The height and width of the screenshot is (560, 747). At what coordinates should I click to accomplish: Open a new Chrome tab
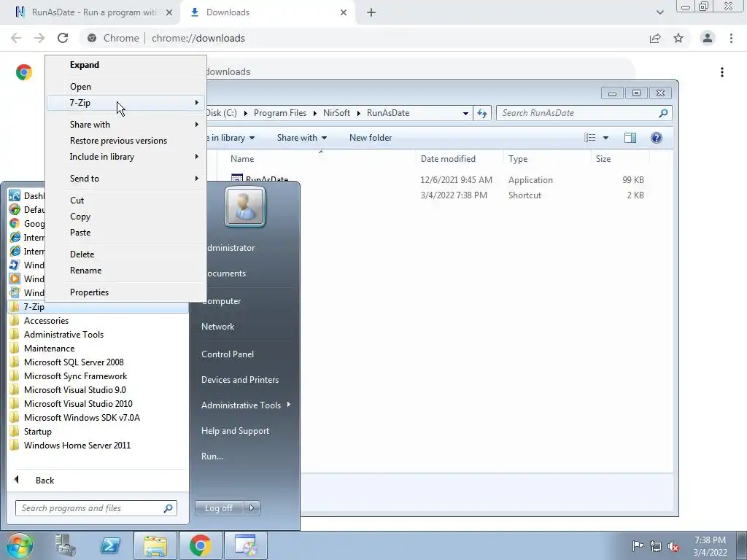(x=371, y=12)
